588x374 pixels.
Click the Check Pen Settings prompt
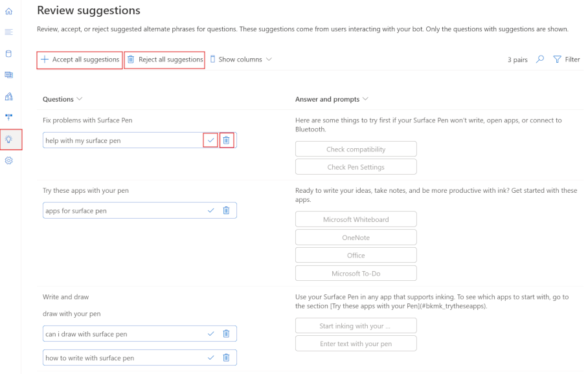356,166
